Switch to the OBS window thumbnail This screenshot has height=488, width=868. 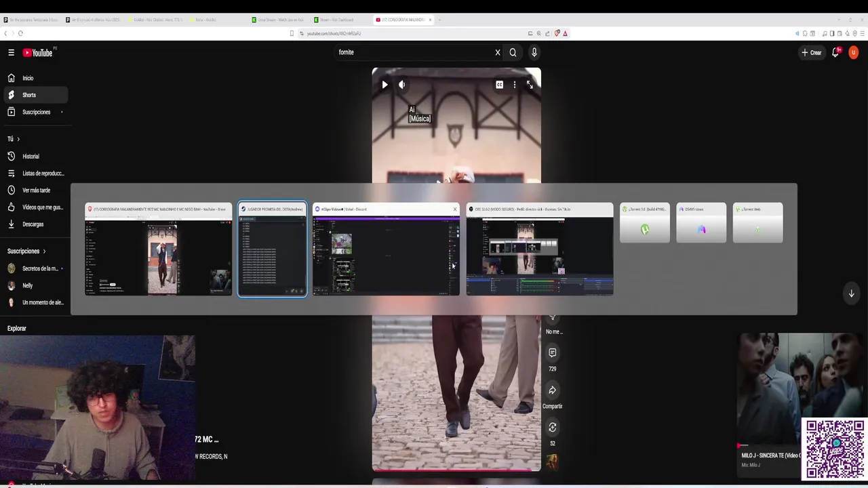pos(540,249)
